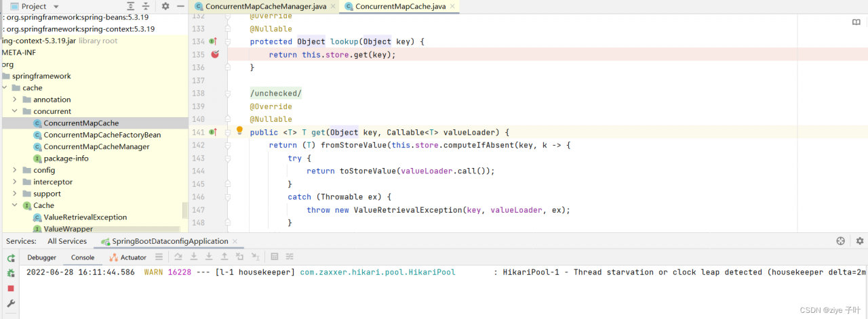
Task: Switch to the Debugger tab
Action: pyautogui.click(x=41, y=257)
